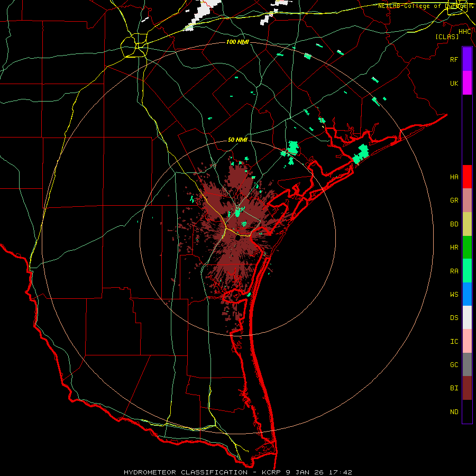Image resolution: width=476 pixels, height=476 pixels.
Task: Click the GR legend label
Action: point(454,200)
